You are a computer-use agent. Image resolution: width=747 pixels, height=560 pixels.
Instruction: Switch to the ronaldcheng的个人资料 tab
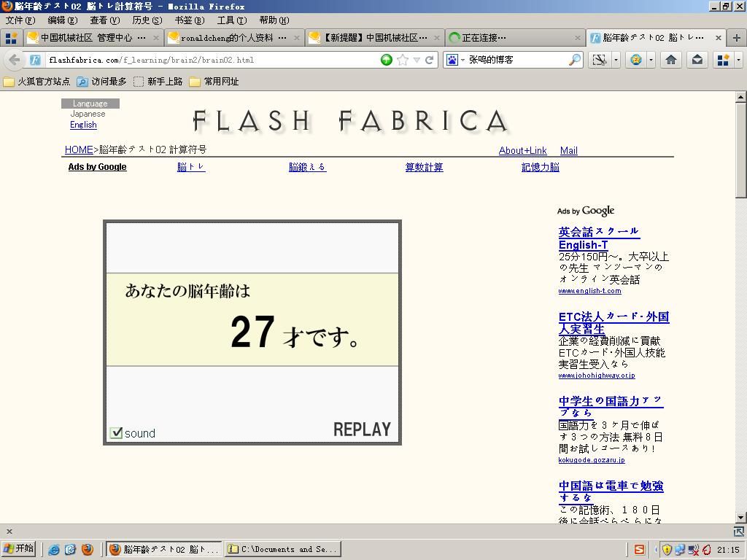[x=233, y=38]
